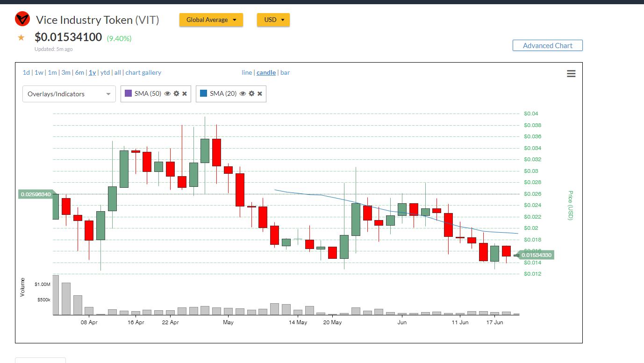Toggle SMA (50) visibility eye icon
The width and height of the screenshot is (644, 363).
click(x=167, y=93)
